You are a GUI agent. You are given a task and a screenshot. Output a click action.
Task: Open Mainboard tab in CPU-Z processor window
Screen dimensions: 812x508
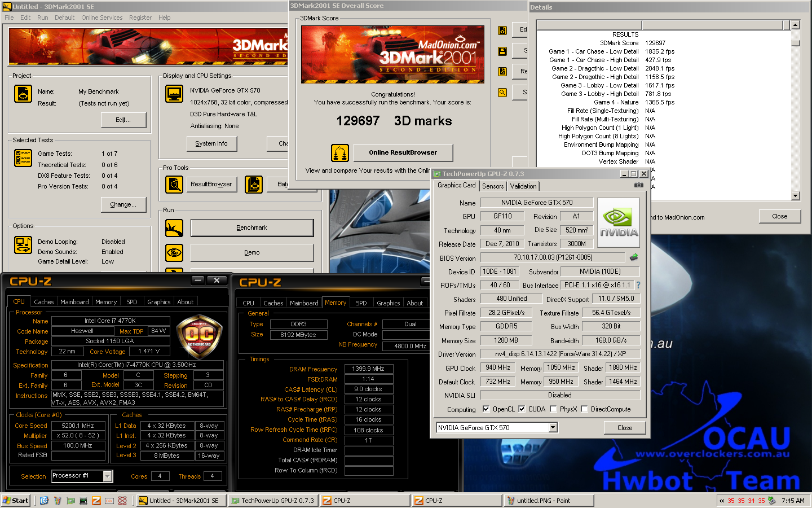[x=74, y=302]
